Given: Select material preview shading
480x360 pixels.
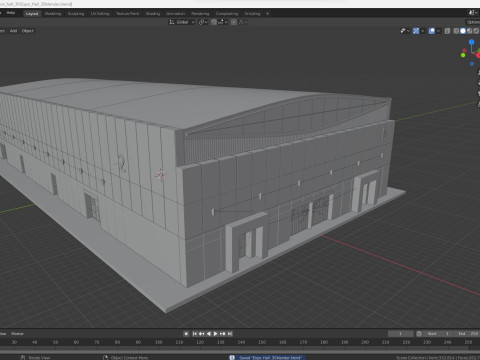Looking at the screenshot, I should (x=470, y=31).
